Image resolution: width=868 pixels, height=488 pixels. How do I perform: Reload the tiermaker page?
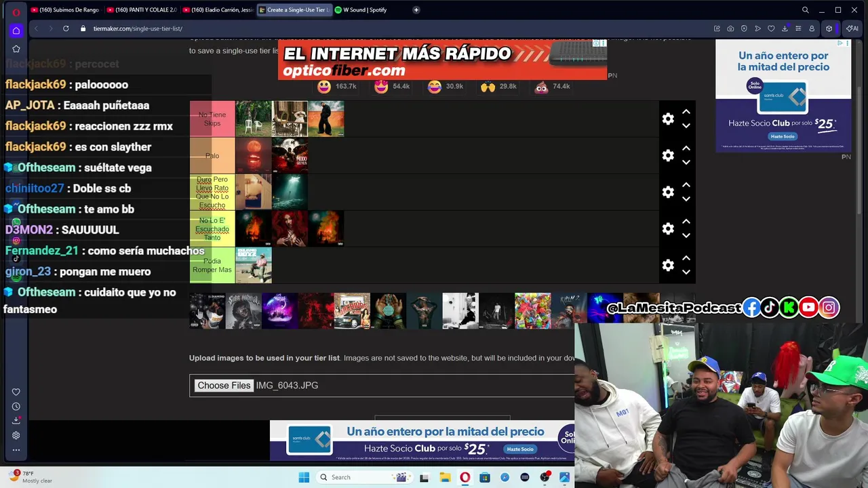click(x=66, y=28)
